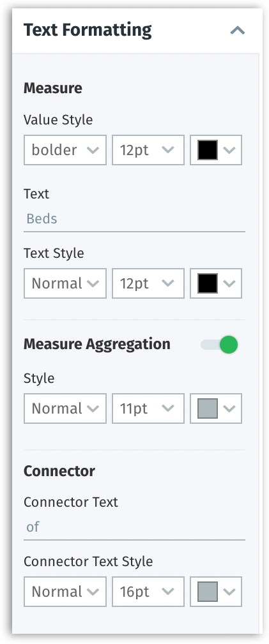The width and height of the screenshot is (269, 644).
Task: Edit the Measure Text field containing Beds
Action: pos(134,219)
